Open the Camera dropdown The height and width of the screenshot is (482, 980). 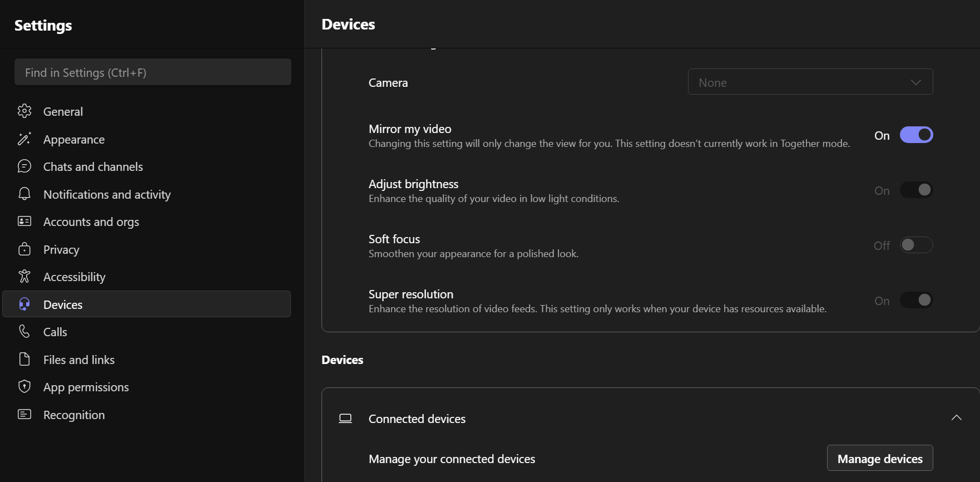(x=810, y=82)
